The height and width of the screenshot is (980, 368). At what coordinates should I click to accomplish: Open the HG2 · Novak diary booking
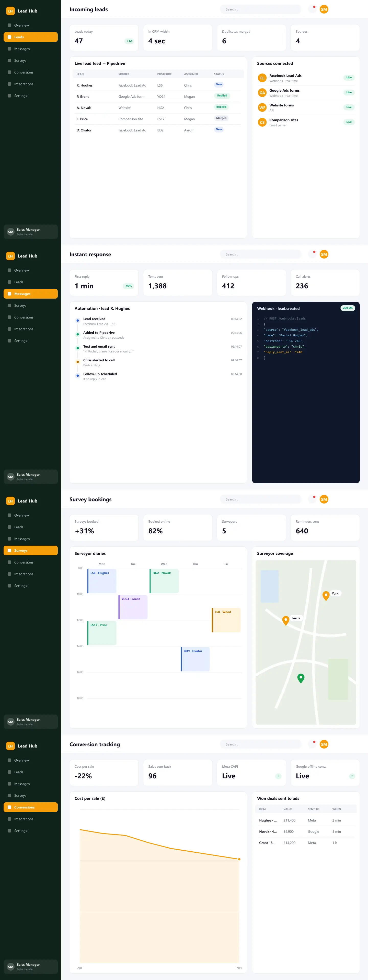coord(164,581)
